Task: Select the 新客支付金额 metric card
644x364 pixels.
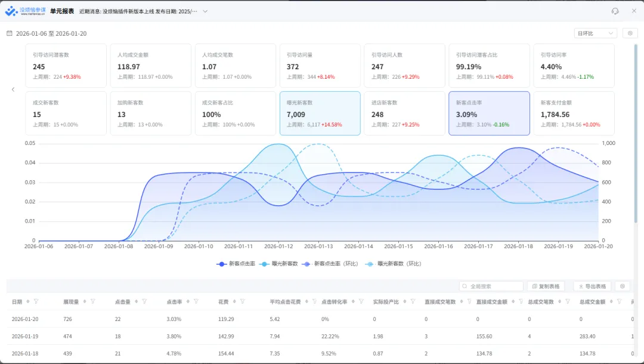Action: pyautogui.click(x=574, y=113)
